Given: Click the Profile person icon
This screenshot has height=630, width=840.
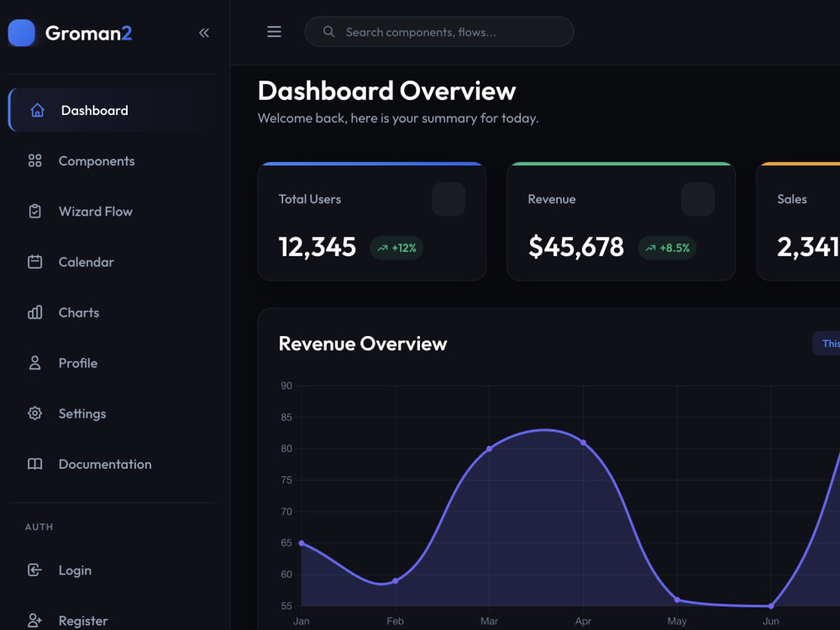Looking at the screenshot, I should [x=34, y=363].
